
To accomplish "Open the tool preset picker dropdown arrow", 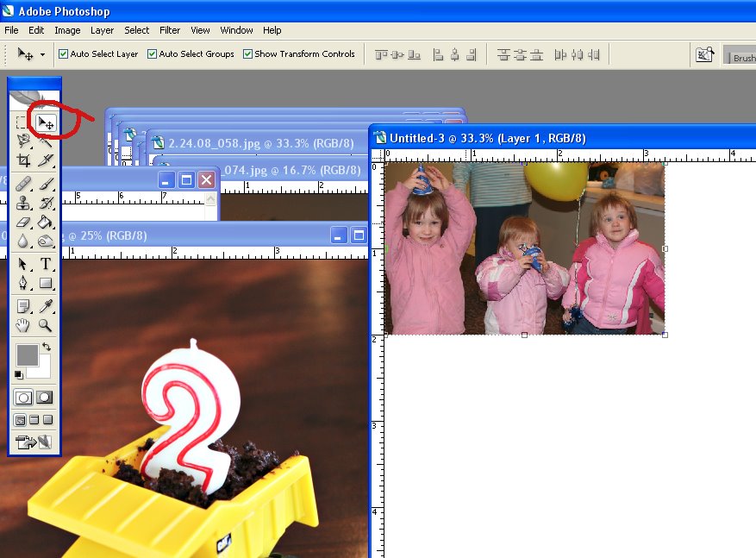I will point(42,55).
